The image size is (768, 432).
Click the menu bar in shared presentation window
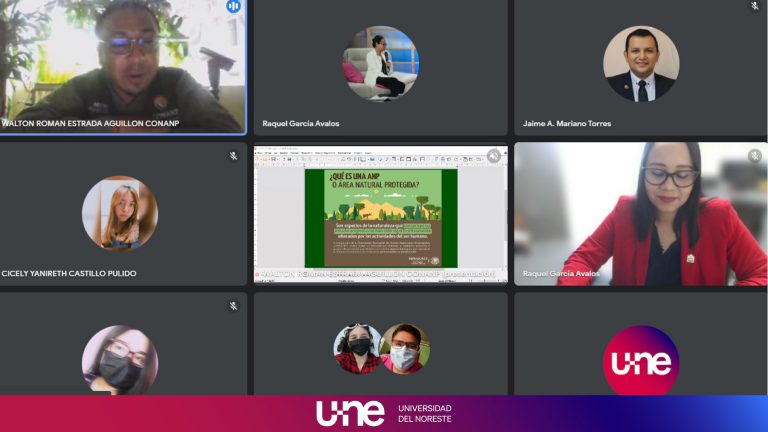(320, 153)
